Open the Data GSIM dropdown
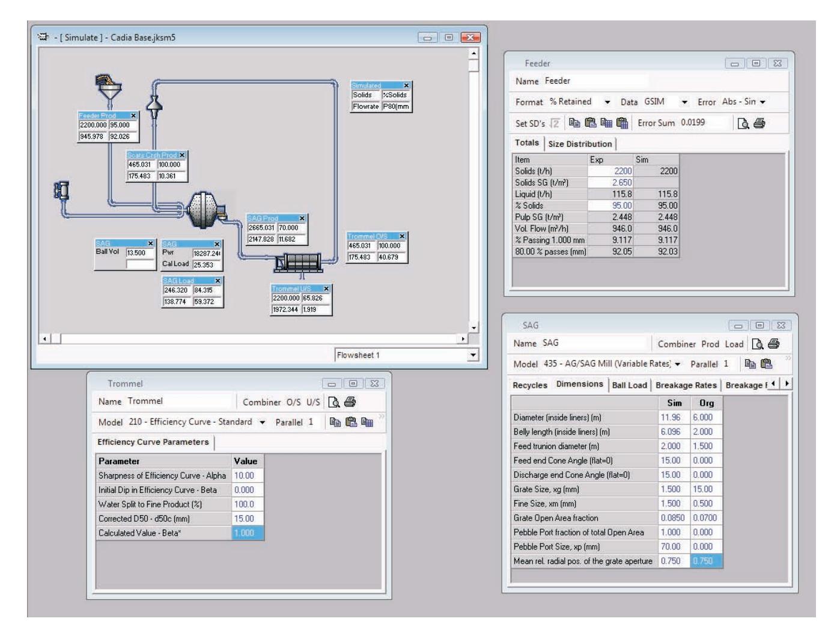Image resolution: width=840 pixels, height=639 pixels. pyautogui.click(x=684, y=102)
